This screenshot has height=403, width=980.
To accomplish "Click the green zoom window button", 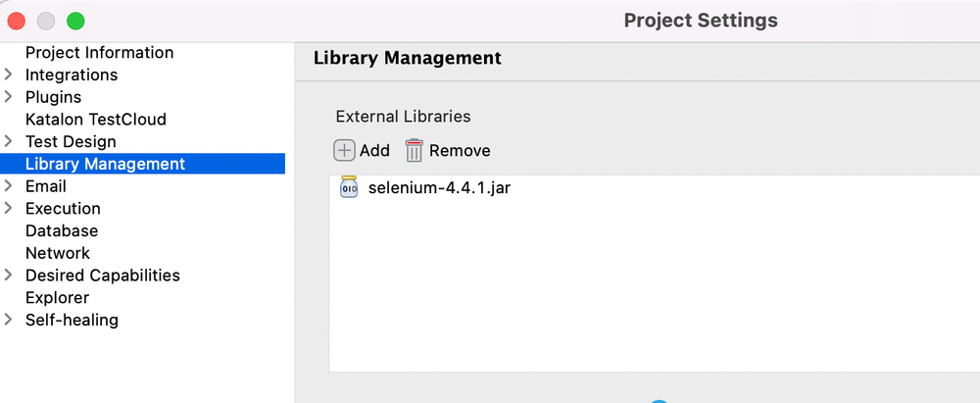I will pyautogui.click(x=75, y=21).
